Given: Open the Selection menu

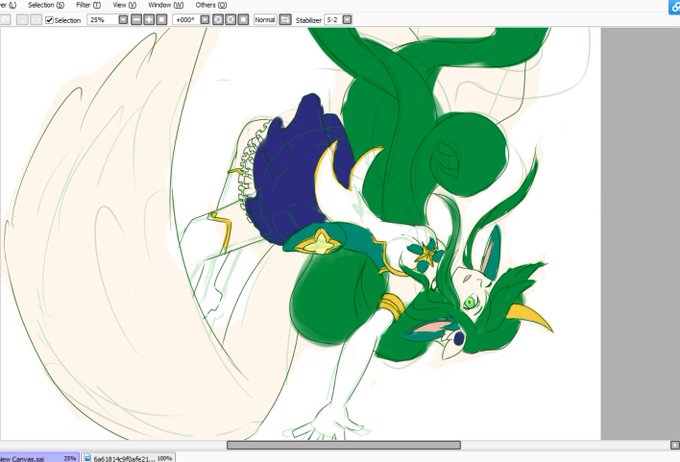Looking at the screenshot, I should point(46,5).
